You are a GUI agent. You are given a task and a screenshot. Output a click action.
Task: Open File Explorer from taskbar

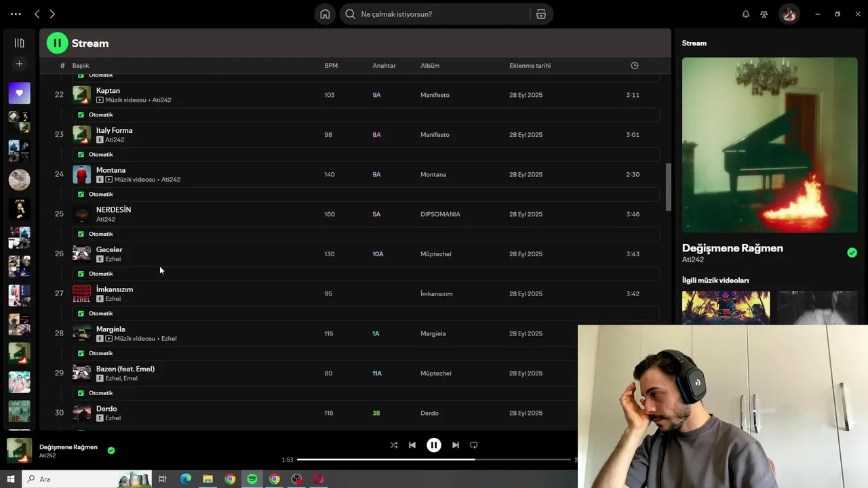tap(208, 479)
